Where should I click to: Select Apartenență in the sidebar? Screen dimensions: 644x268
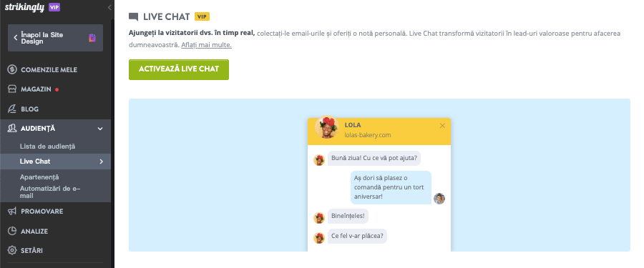(39, 177)
